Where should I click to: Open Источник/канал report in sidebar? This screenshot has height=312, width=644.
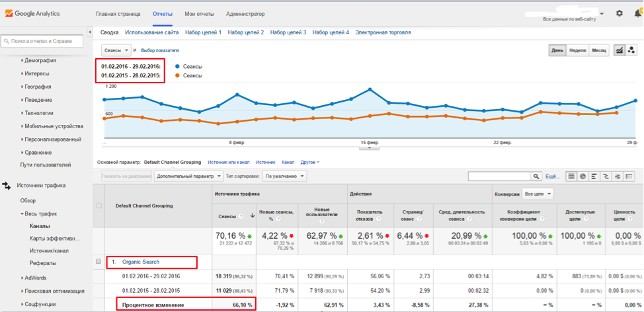click(50, 251)
